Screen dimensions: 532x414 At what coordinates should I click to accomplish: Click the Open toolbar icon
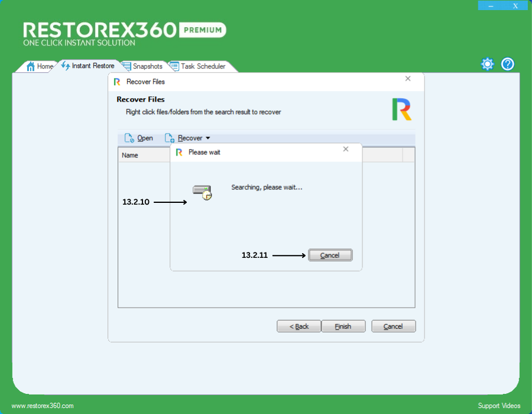click(139, 138)
